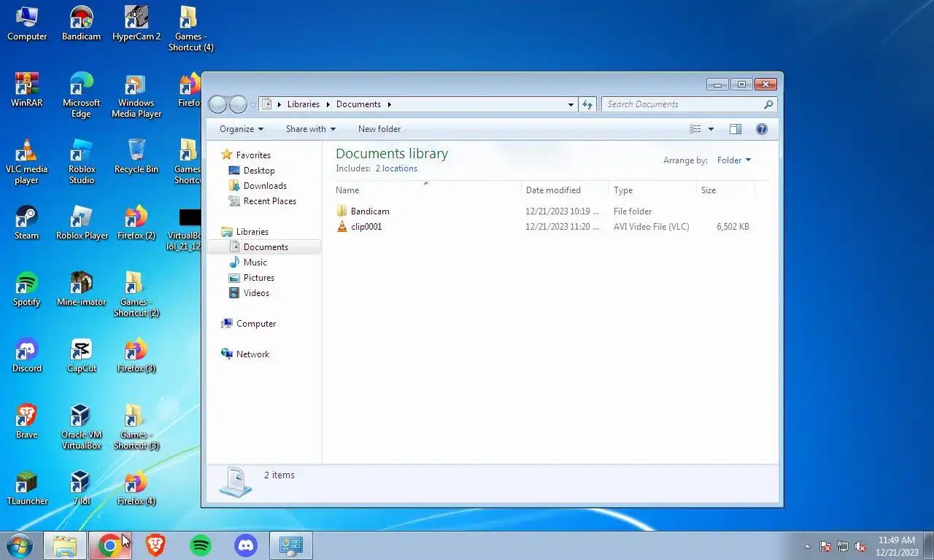Screen dimensions: 934x560
Task: Sort by the Name column header
Action: pos(428,190)
